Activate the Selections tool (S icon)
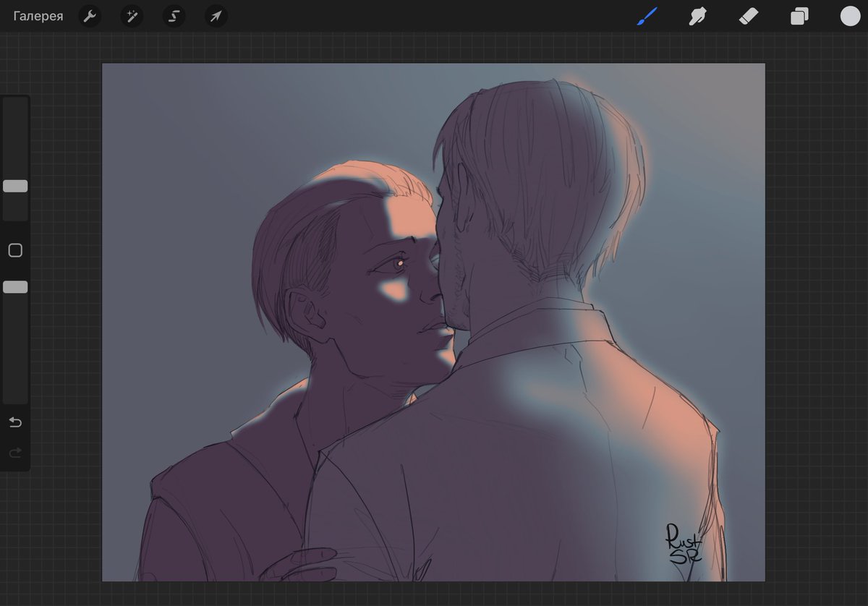 (174, 16)
